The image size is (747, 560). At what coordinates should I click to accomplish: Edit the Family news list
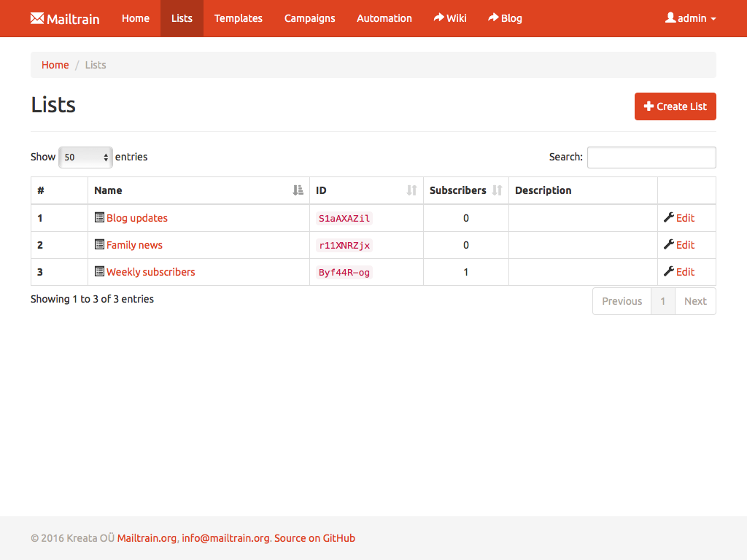(685, 245)
